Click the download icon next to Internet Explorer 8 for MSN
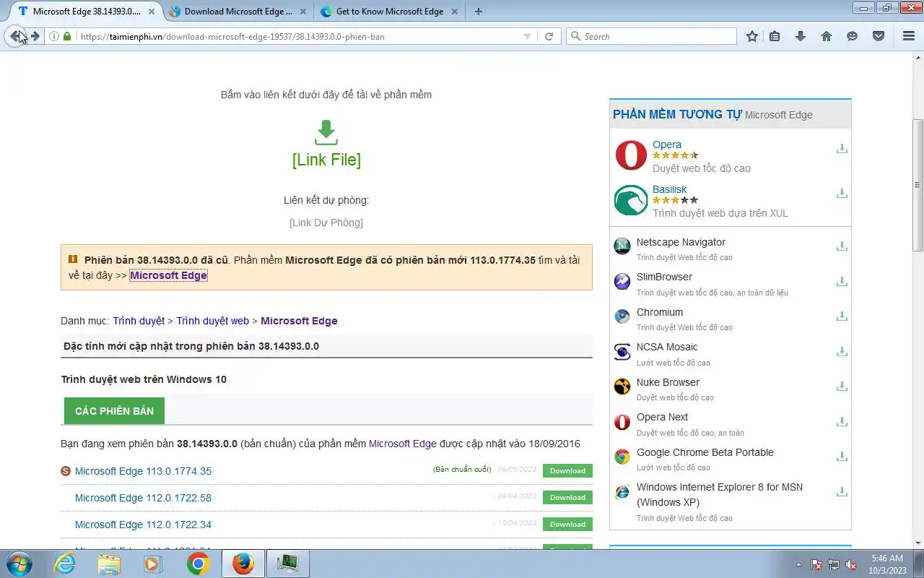 click(842, 491)
